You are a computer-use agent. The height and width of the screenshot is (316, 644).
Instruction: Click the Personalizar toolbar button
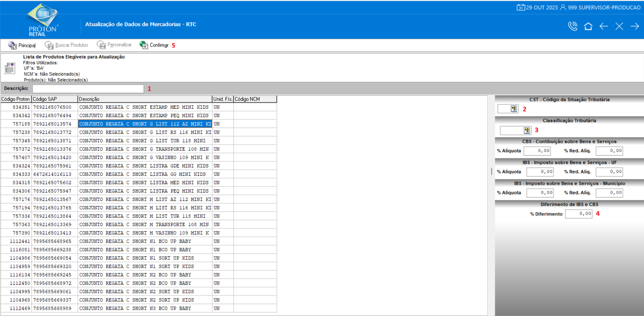pyautogui.click(x=114, y=45)
